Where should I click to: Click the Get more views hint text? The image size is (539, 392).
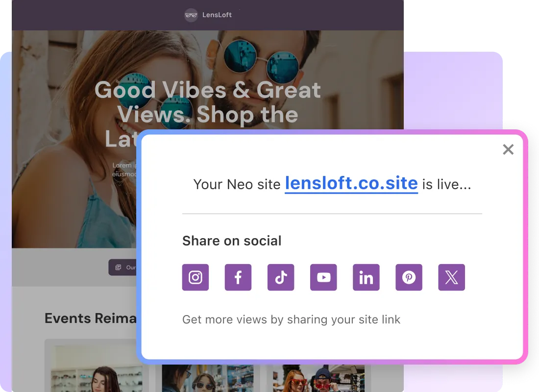tap(291, 319)
